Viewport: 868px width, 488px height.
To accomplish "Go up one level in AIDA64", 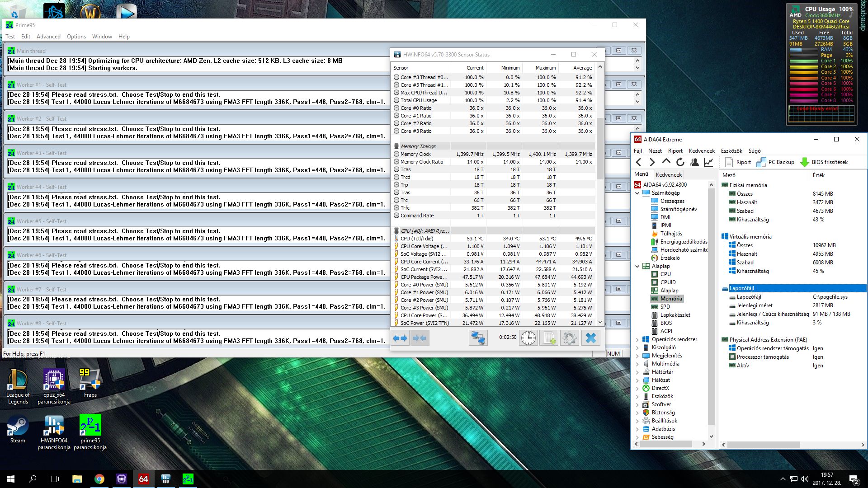I will coord(666,161).
